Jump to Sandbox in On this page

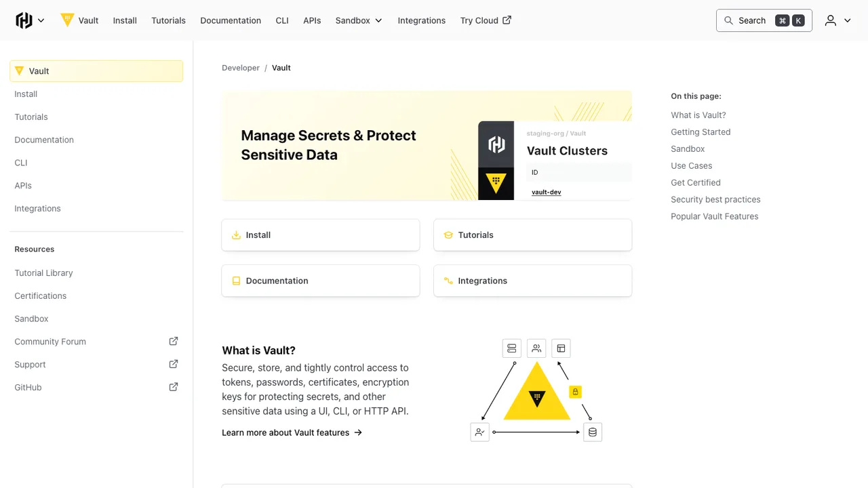tap(688, 149)
